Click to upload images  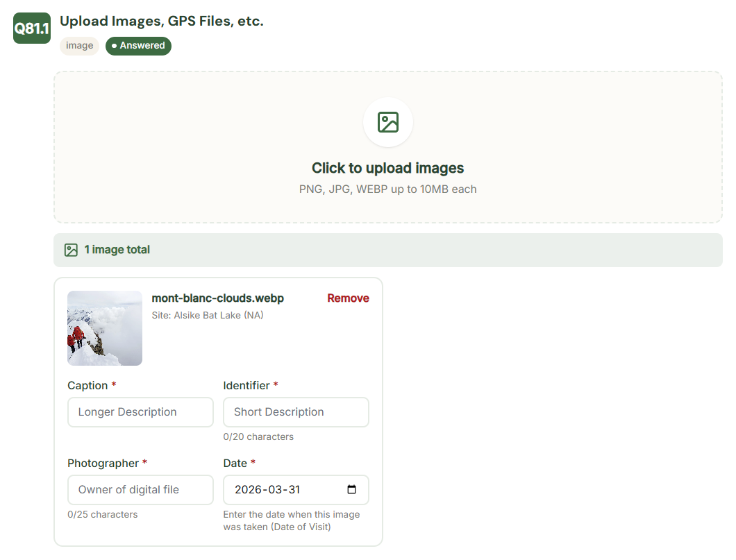click(387, 168)
